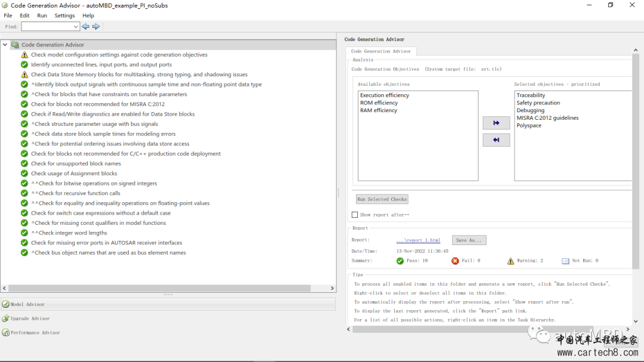This screenshot has width=644, height=362.
Task: Click warning icon for model configuration settings check
Action: click(24, 55)
